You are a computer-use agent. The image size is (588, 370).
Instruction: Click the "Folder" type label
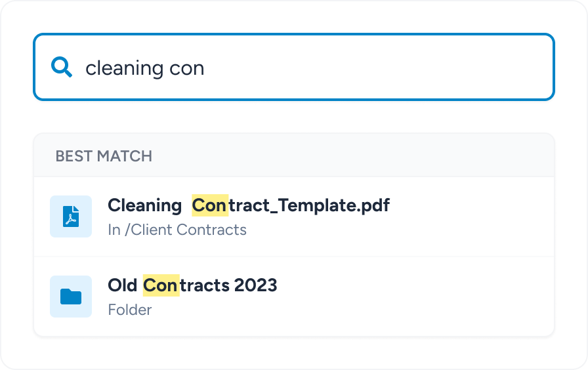coord(130,310)
